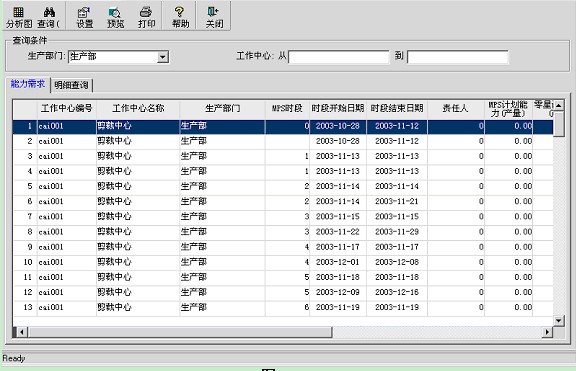Image resolution: width=576 pixels, height=371 pixels.
Task: Click 剪裁中心 in row 4
Action: (x=114, y=172)
